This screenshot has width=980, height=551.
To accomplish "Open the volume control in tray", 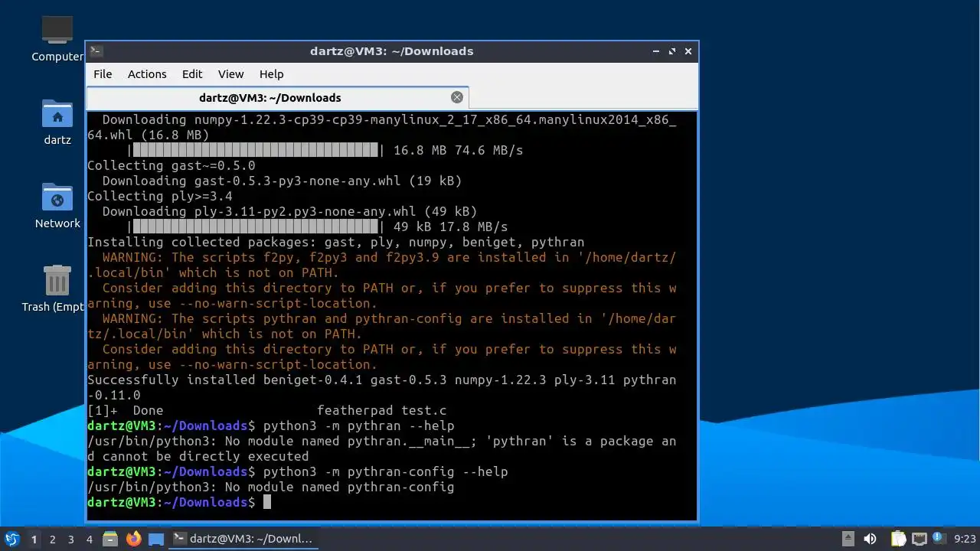I will point(870,539).
